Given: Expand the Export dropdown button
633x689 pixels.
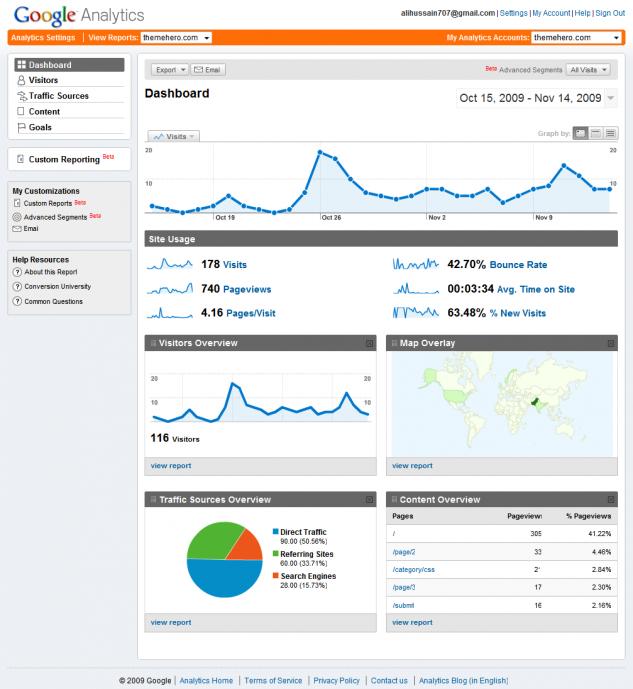Looking at the screenshot, I should click(170, 70).
